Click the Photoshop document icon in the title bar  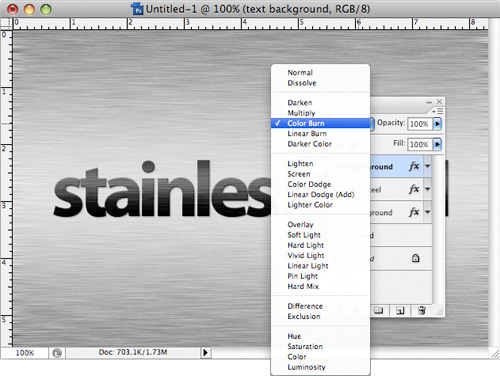click(137, 9)
